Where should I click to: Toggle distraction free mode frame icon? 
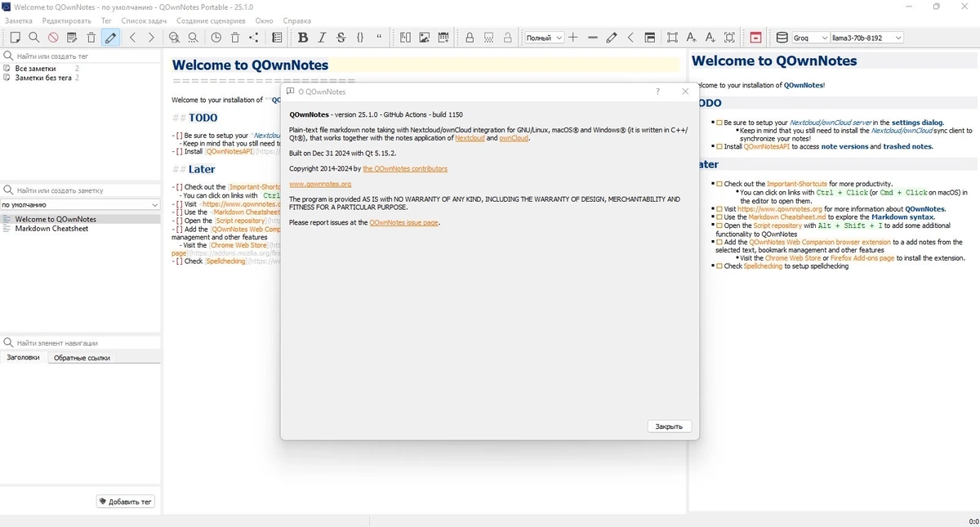(672, 38)
